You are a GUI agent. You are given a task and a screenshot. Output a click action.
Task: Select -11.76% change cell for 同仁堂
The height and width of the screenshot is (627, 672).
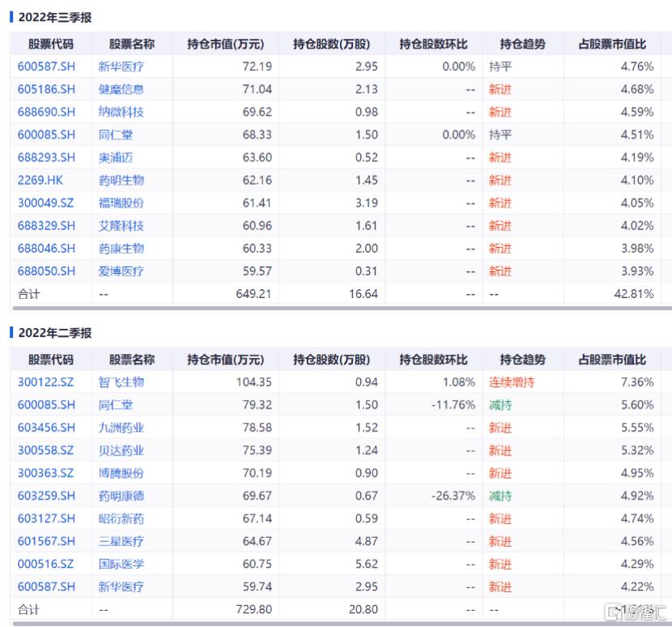click(453, 405)
